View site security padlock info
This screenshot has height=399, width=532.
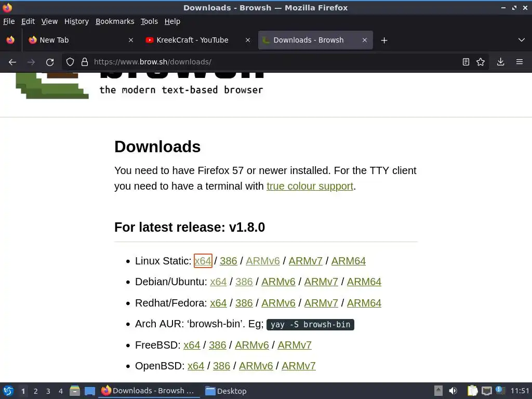coord(85,62)
